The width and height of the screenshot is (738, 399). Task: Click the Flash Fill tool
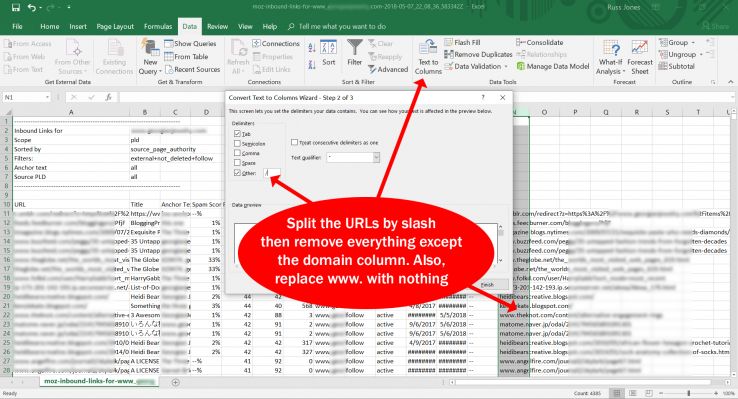[x=462, y=42]
